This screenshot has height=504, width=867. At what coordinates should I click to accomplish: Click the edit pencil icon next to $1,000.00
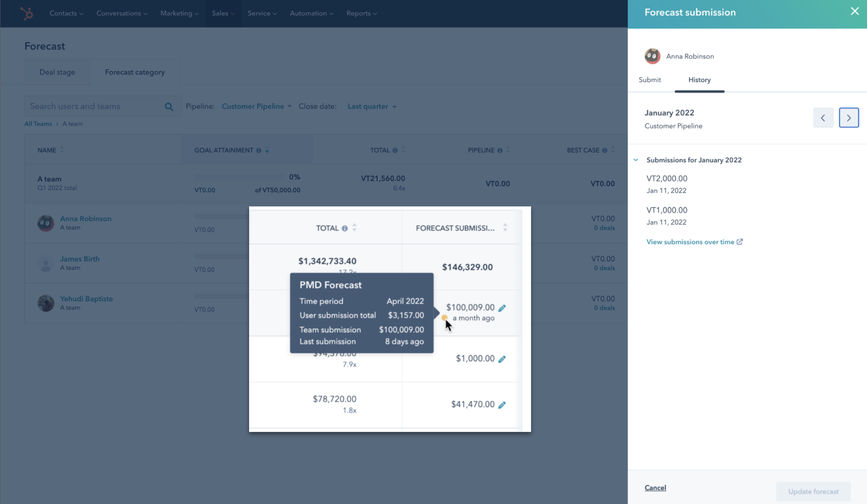(x=503, y=358)
